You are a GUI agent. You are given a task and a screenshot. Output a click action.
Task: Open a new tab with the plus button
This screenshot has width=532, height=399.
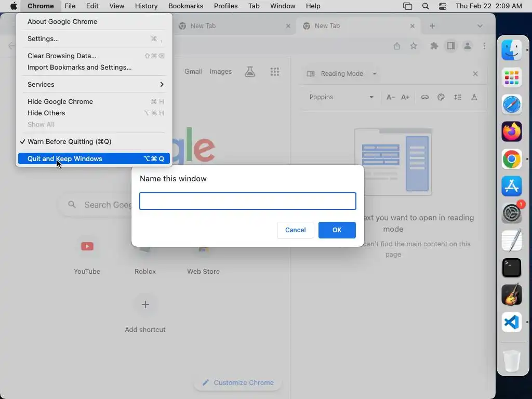pos(432,26)
